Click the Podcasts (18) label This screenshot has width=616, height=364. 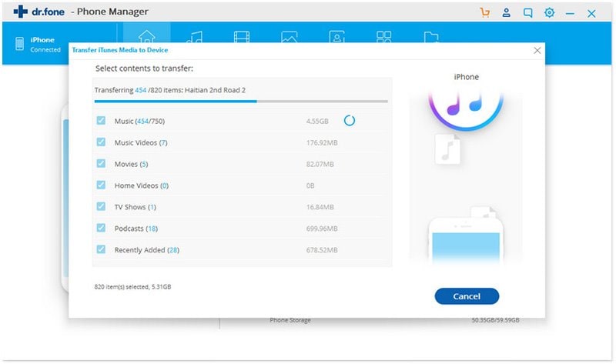point(136,229)
